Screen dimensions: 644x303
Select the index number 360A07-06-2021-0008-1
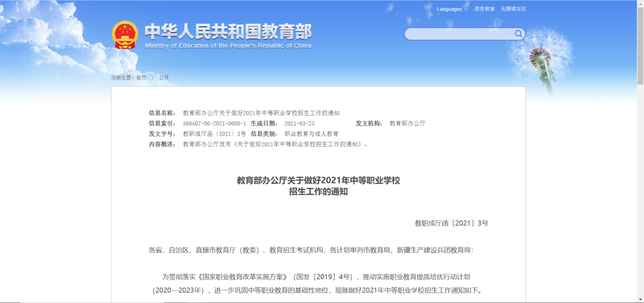click(214, 124)
